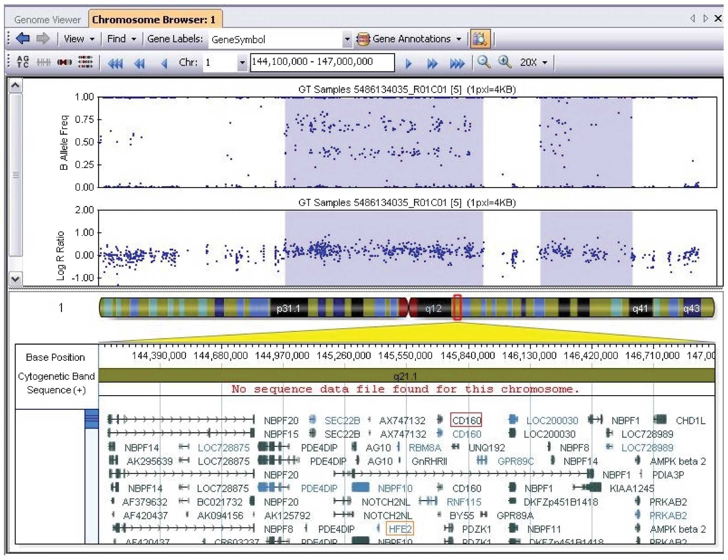
Task: Open the Gene Labels GeneSymbol dropdown
Action: pyautogui.click(x=347, y=39)
